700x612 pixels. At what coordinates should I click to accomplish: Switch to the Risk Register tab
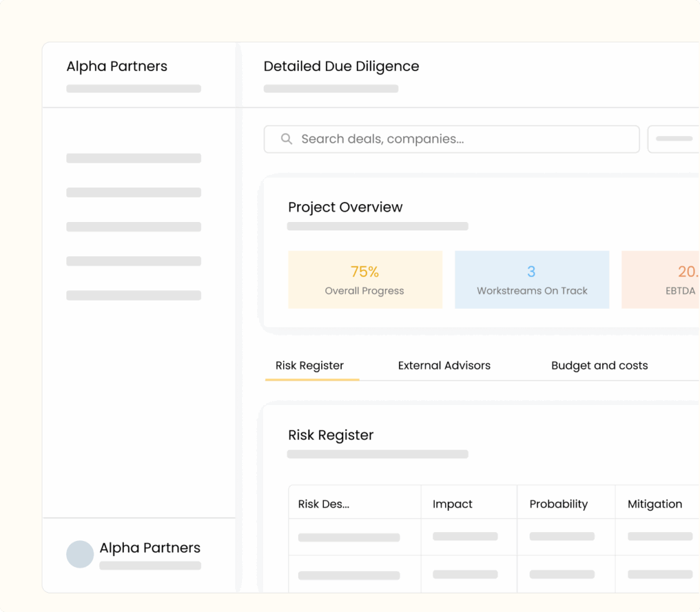click(310, 365)
